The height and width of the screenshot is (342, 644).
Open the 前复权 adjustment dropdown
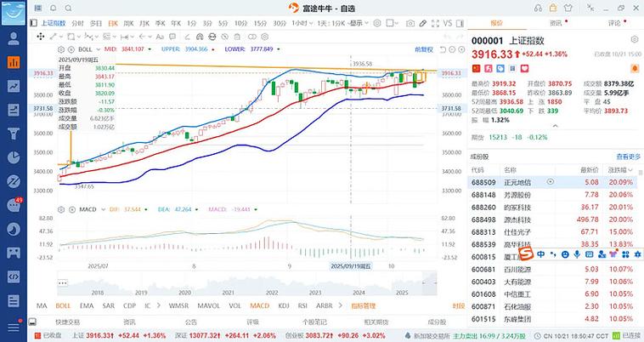423,49
